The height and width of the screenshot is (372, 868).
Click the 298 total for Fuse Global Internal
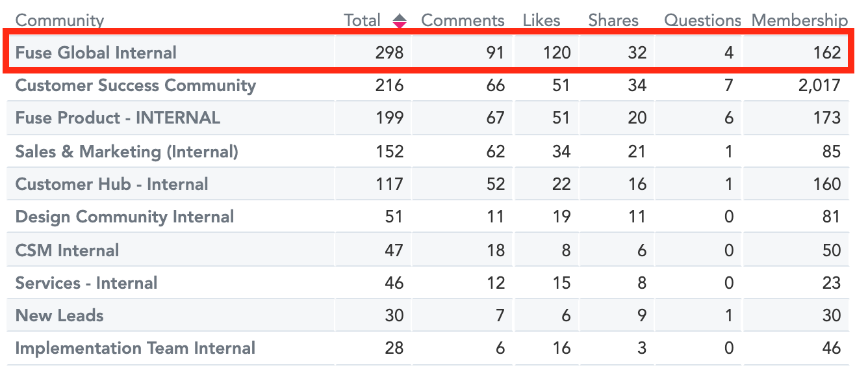(389, 53)
